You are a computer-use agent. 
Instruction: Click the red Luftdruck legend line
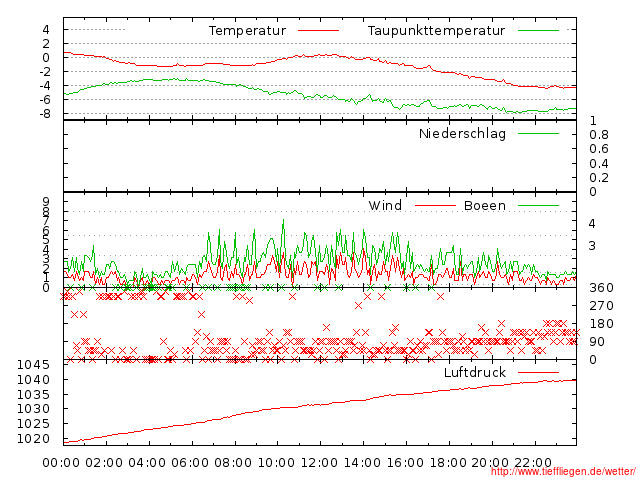538,372
